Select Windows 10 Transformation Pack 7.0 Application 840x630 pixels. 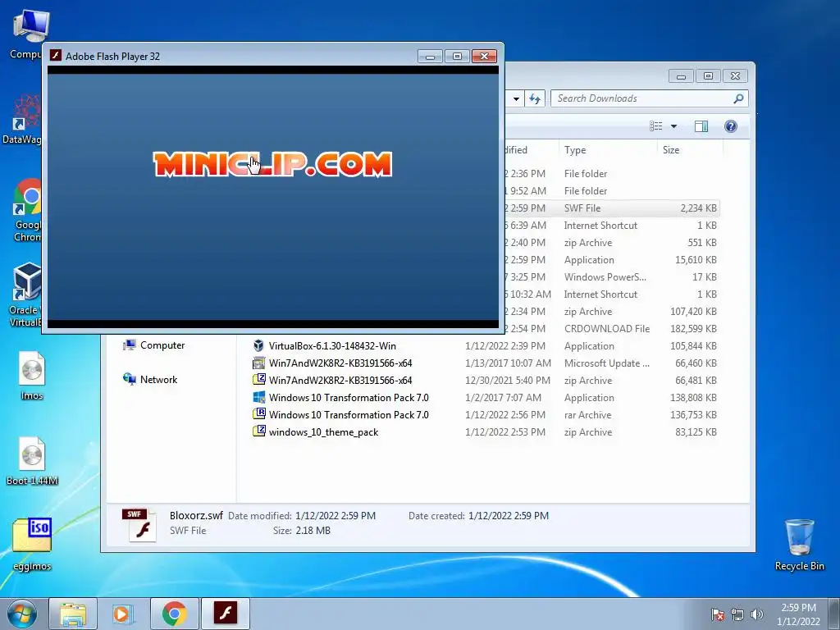point(485,398)
